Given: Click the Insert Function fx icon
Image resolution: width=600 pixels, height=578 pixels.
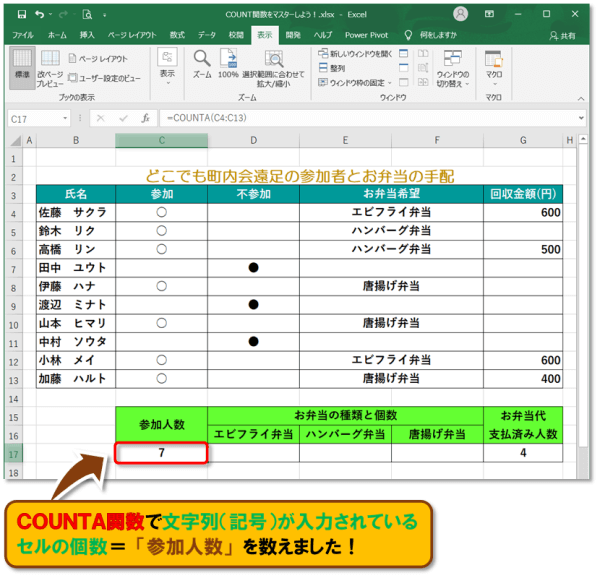Looking at the screenshot, I should 145,119.
